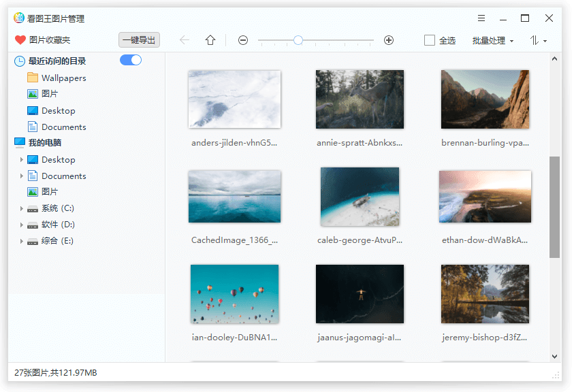This screenshot has height=392, width=574.
Task: Select the ethan-dow coastline thumbnail
Action: pos(485,197)
